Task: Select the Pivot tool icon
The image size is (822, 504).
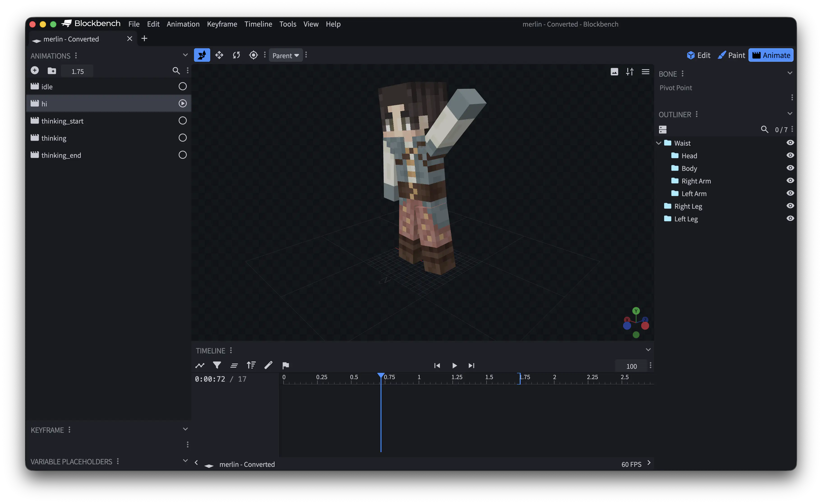Action: pyautogui.click(x=254, y=55)
